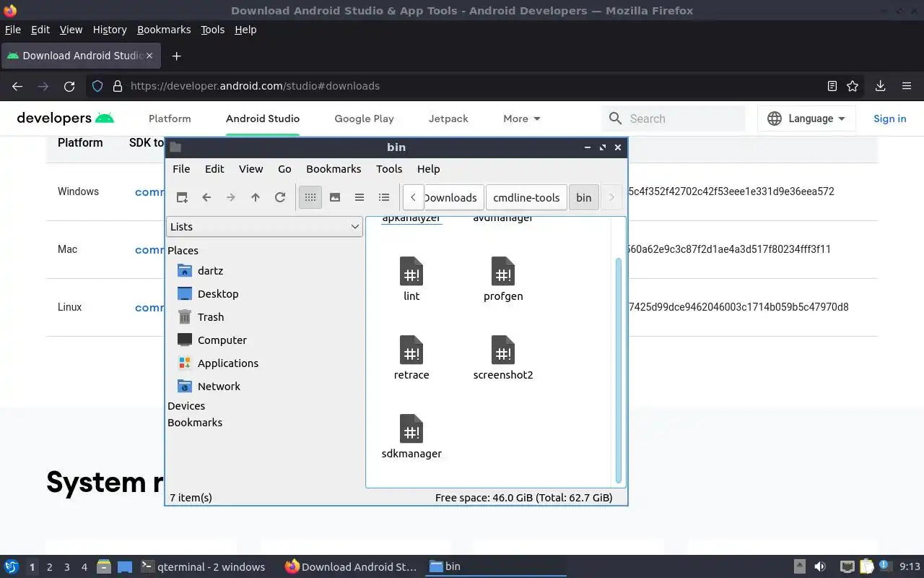This screenshot has height=578, width=924.
Task: Select the retrace file
Action: pyautogui.click(x=411, y=358)
